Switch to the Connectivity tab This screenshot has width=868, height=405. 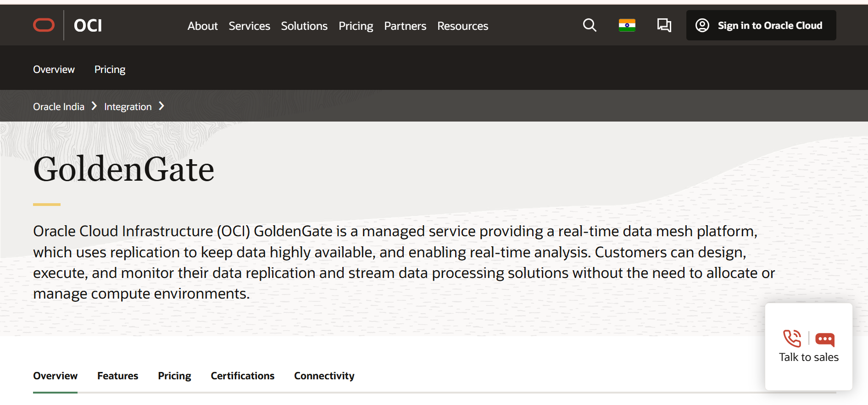click(324, 376)
